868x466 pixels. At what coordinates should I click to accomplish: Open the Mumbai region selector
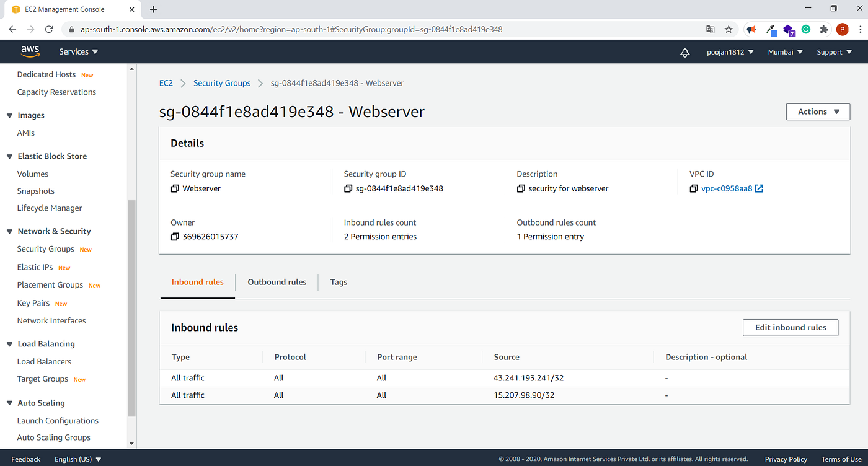pyautogui.click(x=784, y=52)
